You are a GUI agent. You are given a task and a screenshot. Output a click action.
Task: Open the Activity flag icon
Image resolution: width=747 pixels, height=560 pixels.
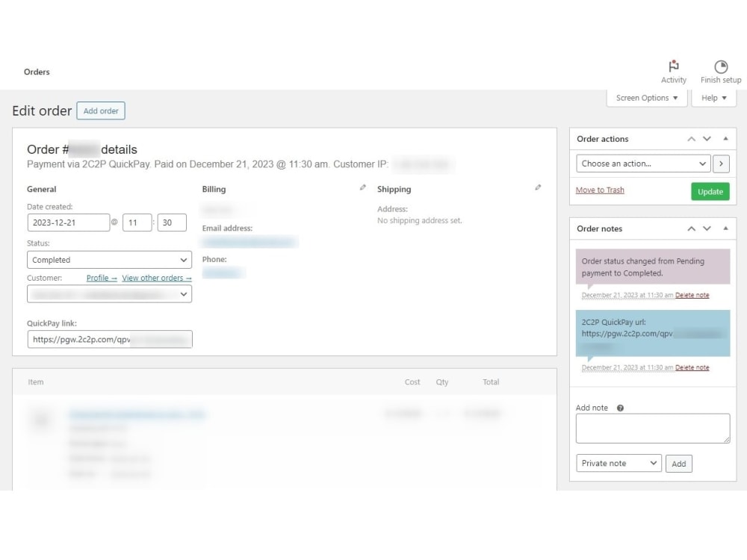click(x=673, y=66)
